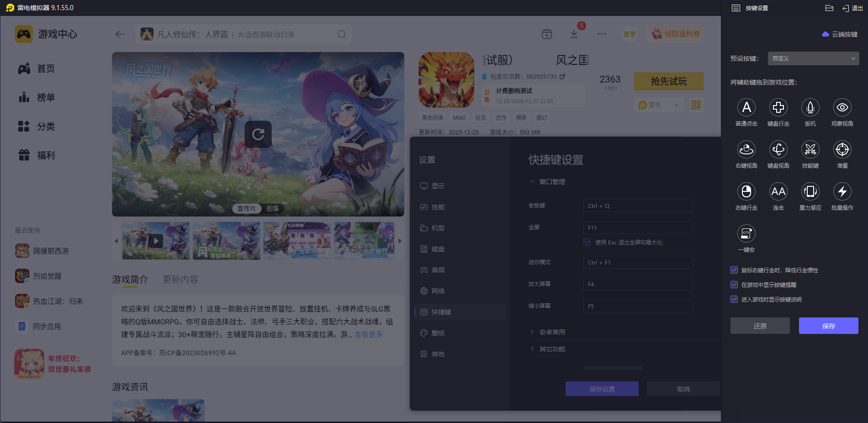Click the 领取福利券 button
Image resolution: width=868 pixels, height=423 pixels.
pos(676,34)
